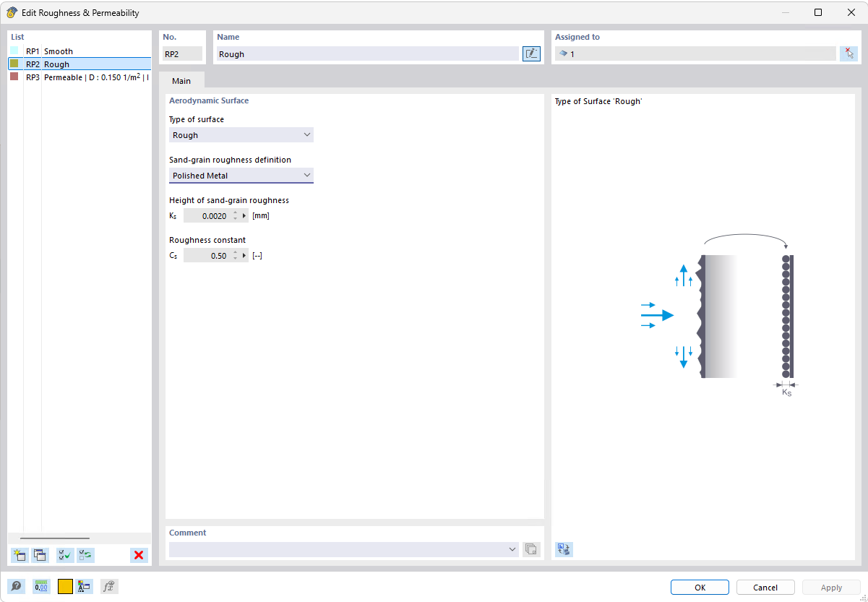Viewport: 868px width, 602px height.
Task: Copy the comment using the copy icon
Action: pyautogui.click(x=531, y=549)
